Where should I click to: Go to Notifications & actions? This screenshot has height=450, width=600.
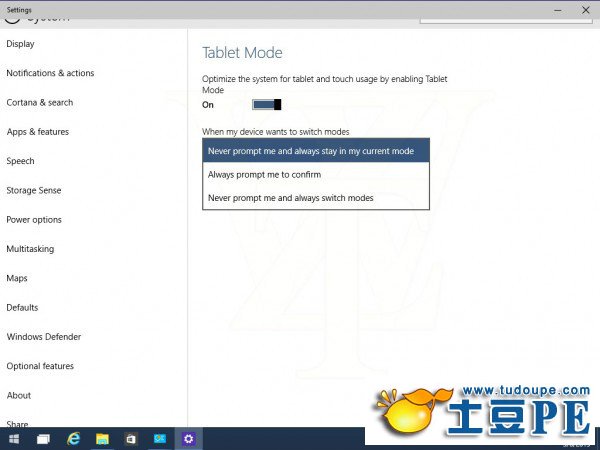50,73
